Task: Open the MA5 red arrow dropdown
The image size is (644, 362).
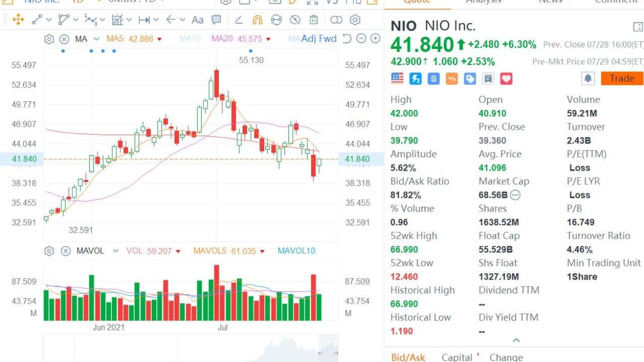Action: (159, 39)
